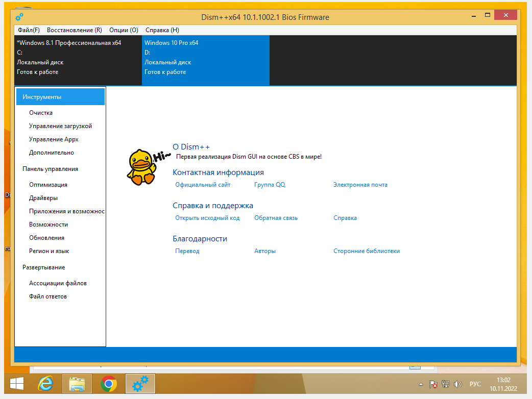Viewport: 532px width, 399px height.
Task: Open the Восстановление (R) menu
Action: pos(75,30)
